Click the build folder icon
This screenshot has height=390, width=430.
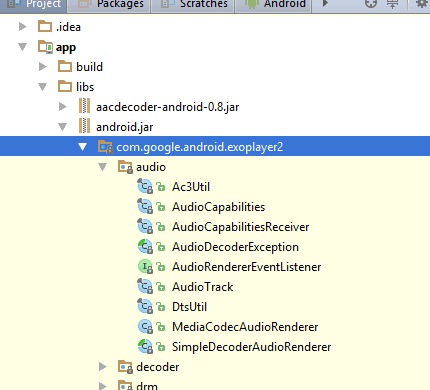[65, 67]
